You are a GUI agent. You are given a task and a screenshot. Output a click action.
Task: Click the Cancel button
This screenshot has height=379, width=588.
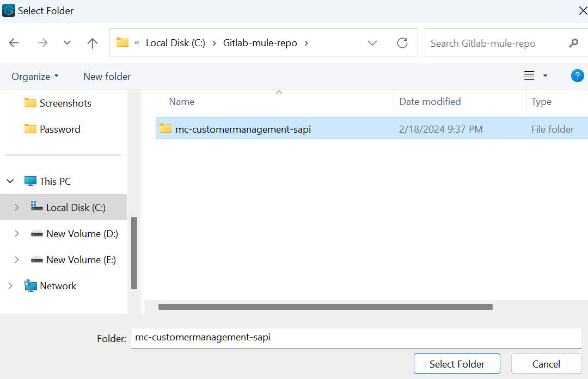(546, 364)
